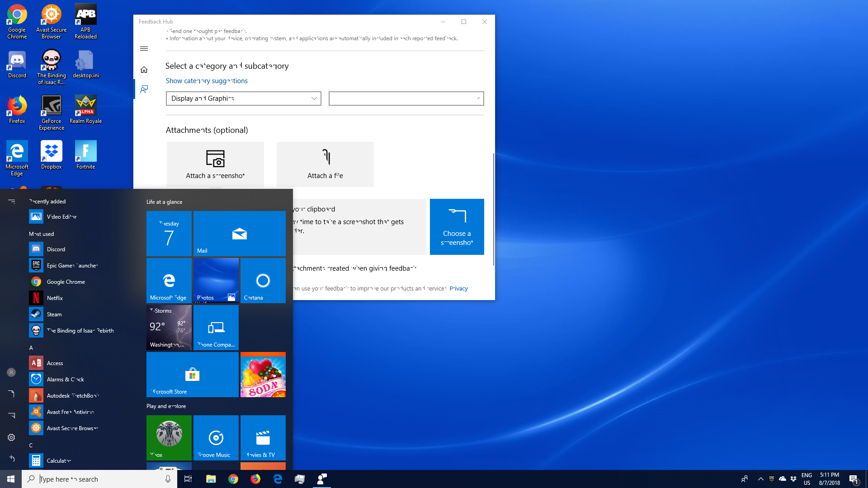The height and width of the screenshot is (488, 868).
Task: Click the microphone icon in search box
Action: pos(168,479)
